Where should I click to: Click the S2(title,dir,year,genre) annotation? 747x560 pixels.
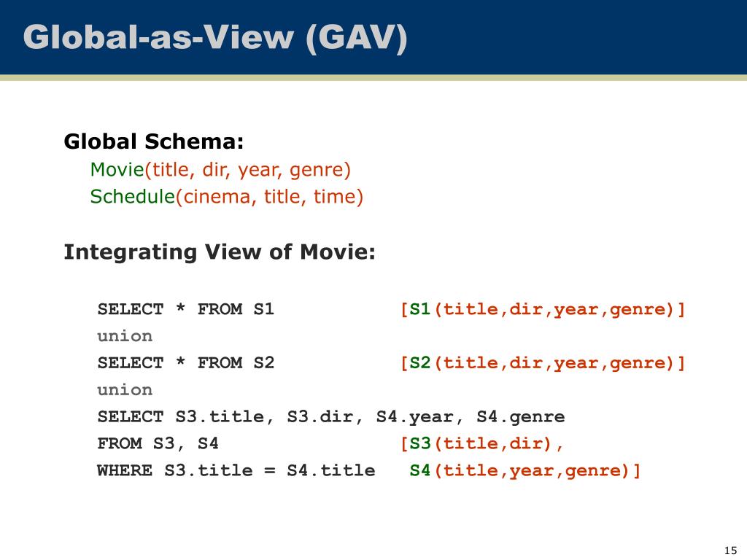point(543,363)
